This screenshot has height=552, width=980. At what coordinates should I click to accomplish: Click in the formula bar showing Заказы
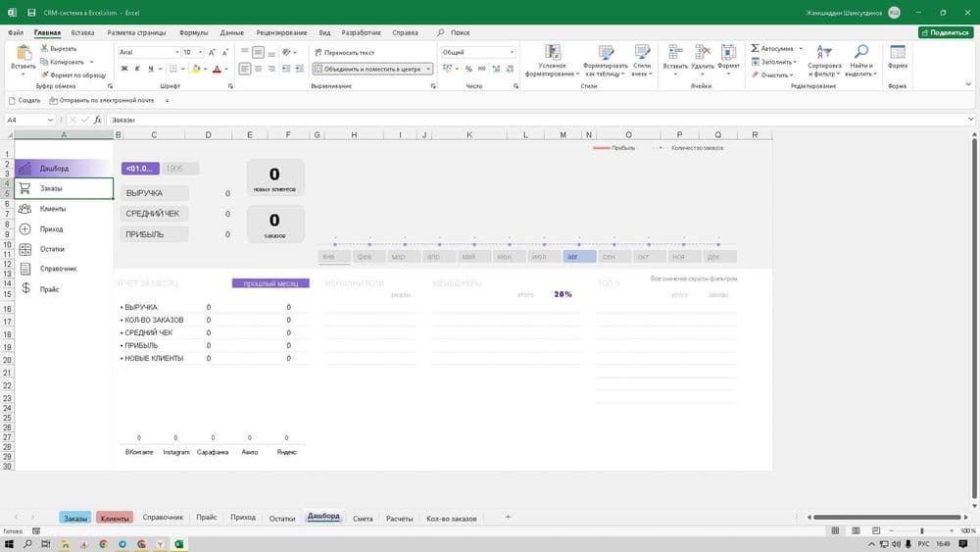(537, 120)
